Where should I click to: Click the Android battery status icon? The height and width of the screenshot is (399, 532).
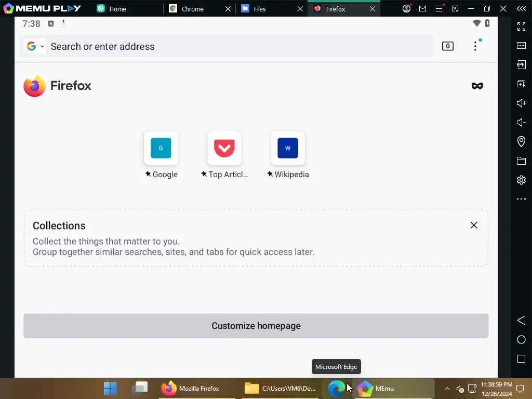coord(487,23)
